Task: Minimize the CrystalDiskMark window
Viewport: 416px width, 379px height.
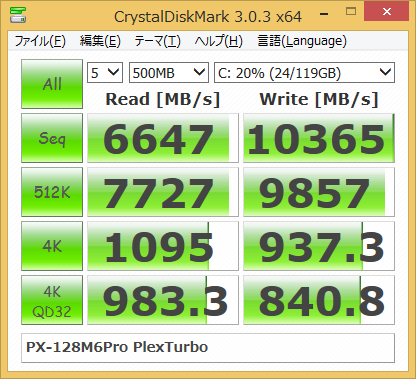Action: tap(324, 13)
